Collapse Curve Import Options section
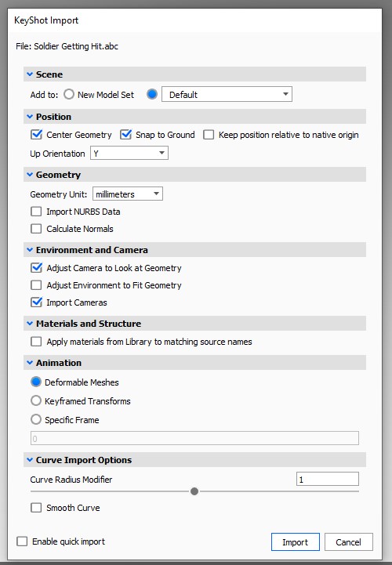This screenshot has height=565, width=392. click(x=30, y=460)
